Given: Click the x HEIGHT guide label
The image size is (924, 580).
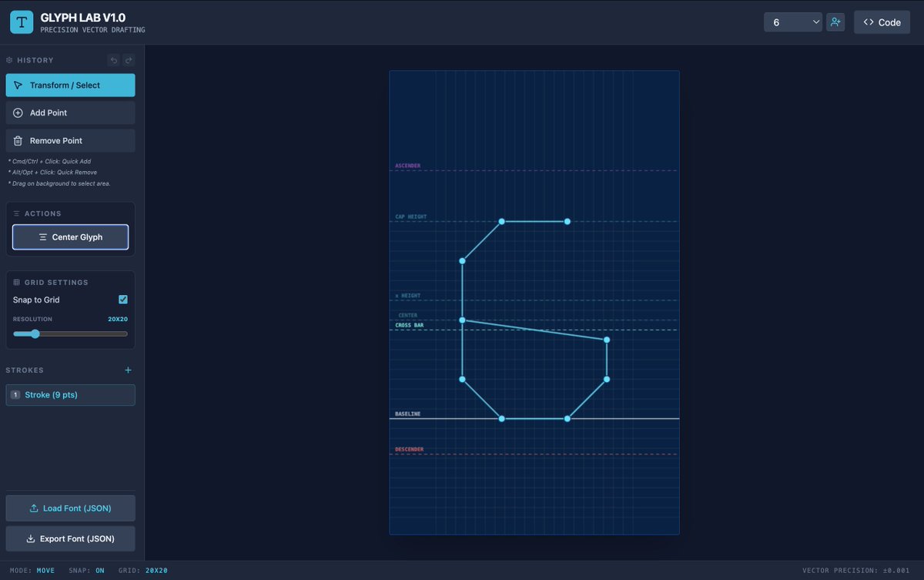Looking at the screenshot, I should [x=407, y=296].
